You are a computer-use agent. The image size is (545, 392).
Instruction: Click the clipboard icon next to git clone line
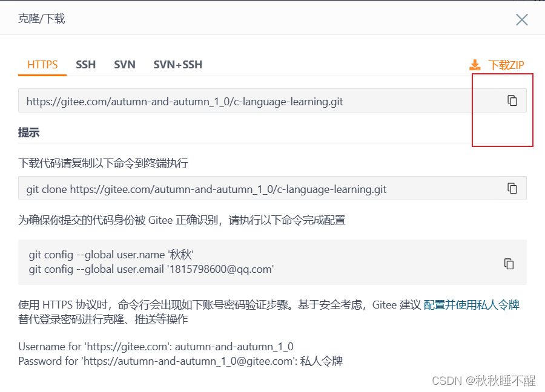[512, 189]
